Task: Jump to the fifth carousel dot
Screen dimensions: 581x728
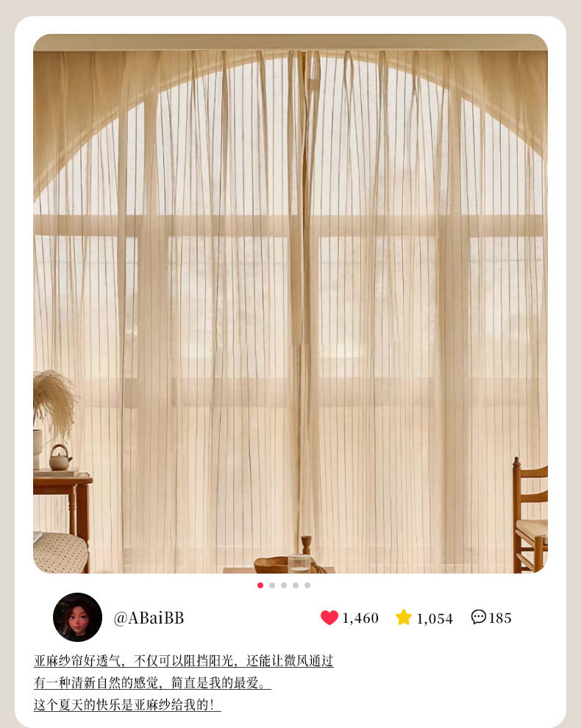Action: click(x=307, y=585)
